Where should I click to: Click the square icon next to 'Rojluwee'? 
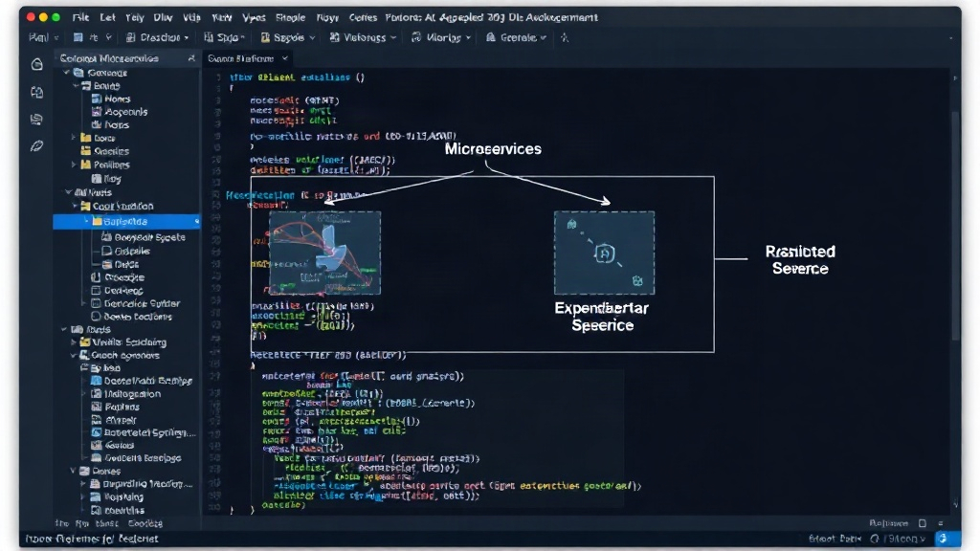923,523
